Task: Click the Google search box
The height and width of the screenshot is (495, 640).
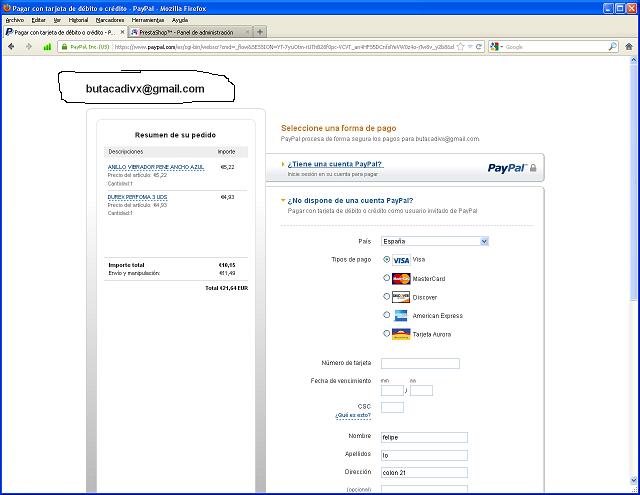Action: coord(555,47)
